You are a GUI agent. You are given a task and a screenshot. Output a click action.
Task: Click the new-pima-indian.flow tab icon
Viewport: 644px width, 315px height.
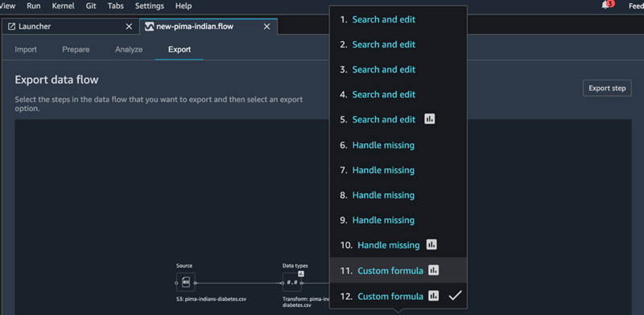point(150,27)
